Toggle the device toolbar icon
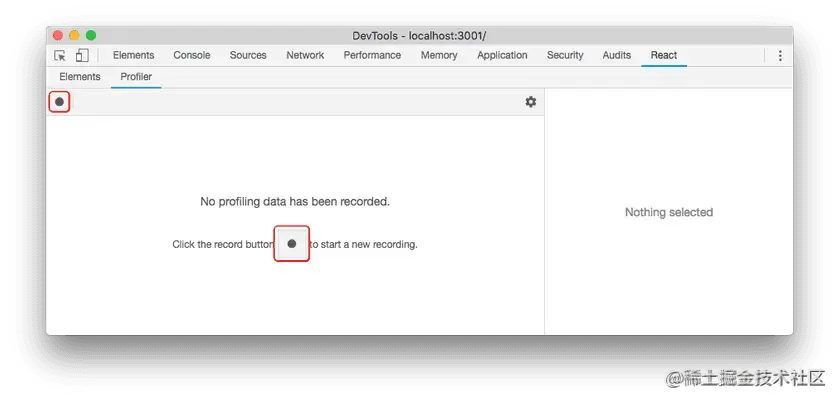This screenshot has height=402, width=840. coord(82,55)
